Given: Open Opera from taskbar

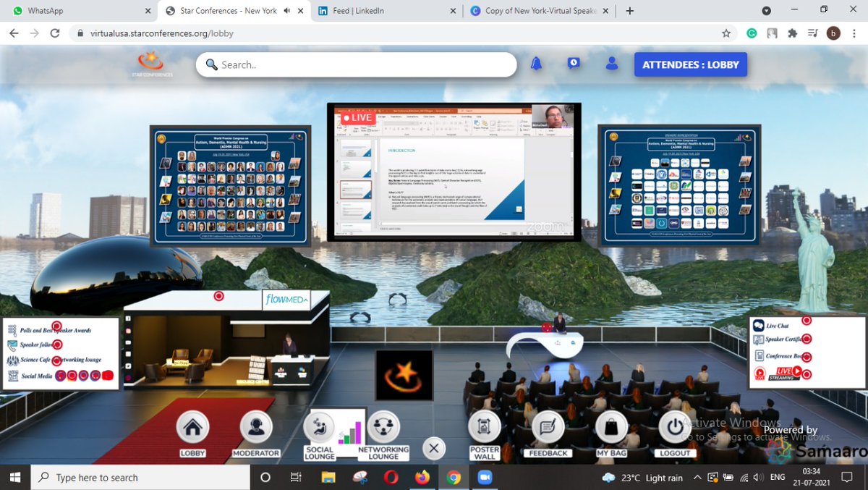Looking at the screenshot, I should [x=391, y=477].
